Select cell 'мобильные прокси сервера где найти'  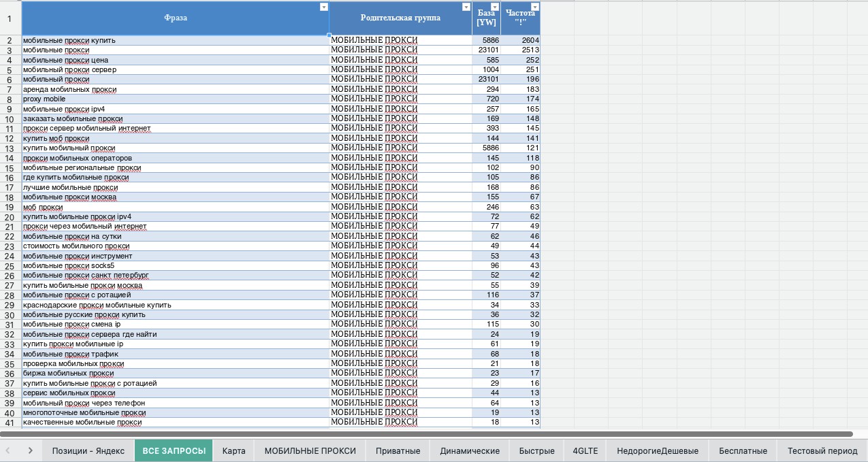tap(176, 334)
